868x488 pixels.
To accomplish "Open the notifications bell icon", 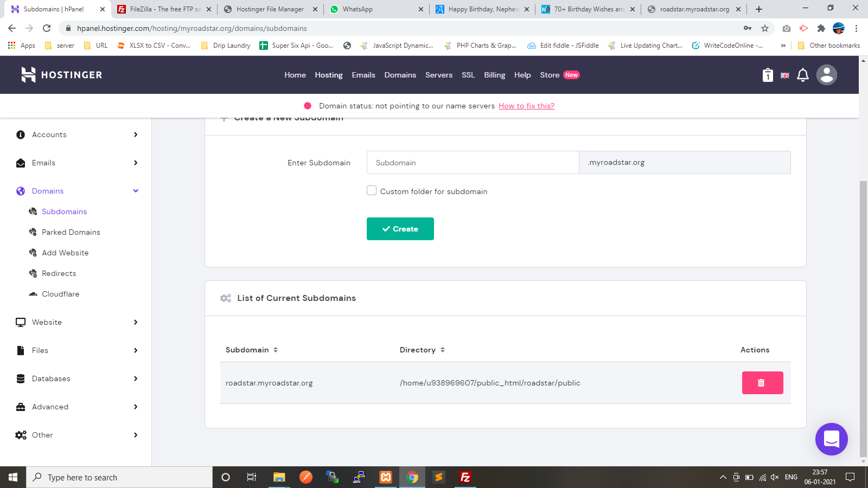I will (803, 75).
